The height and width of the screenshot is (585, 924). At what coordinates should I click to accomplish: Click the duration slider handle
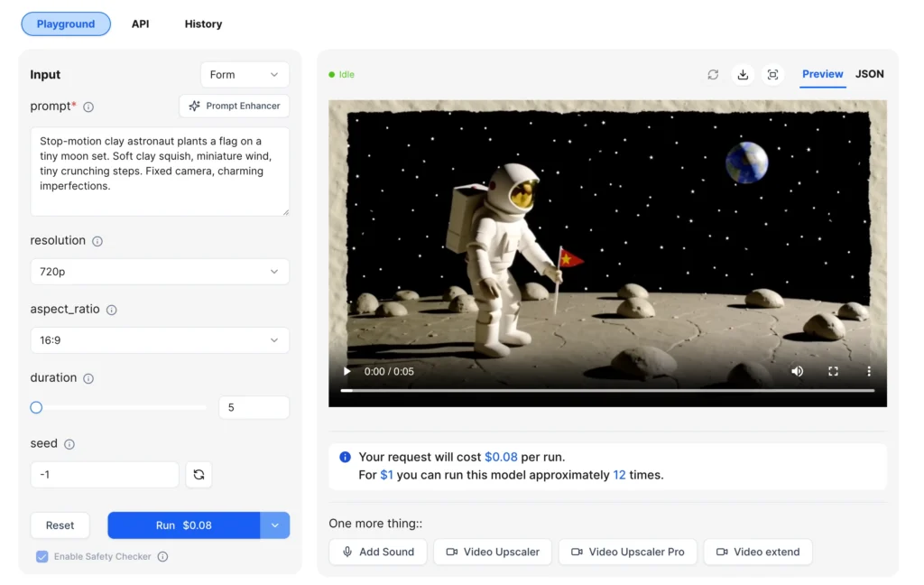point(36,408)
